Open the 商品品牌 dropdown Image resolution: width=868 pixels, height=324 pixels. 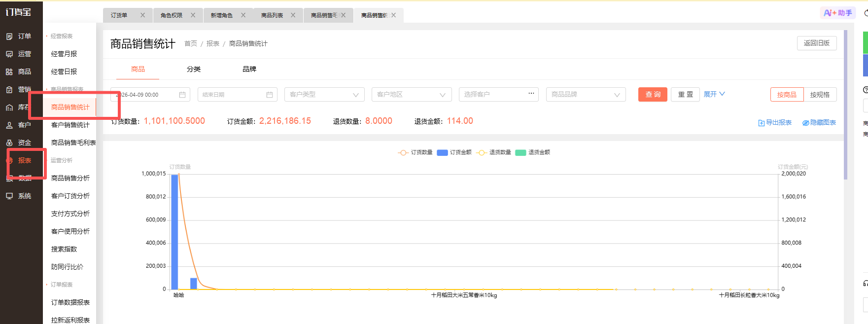coord(586,95)
